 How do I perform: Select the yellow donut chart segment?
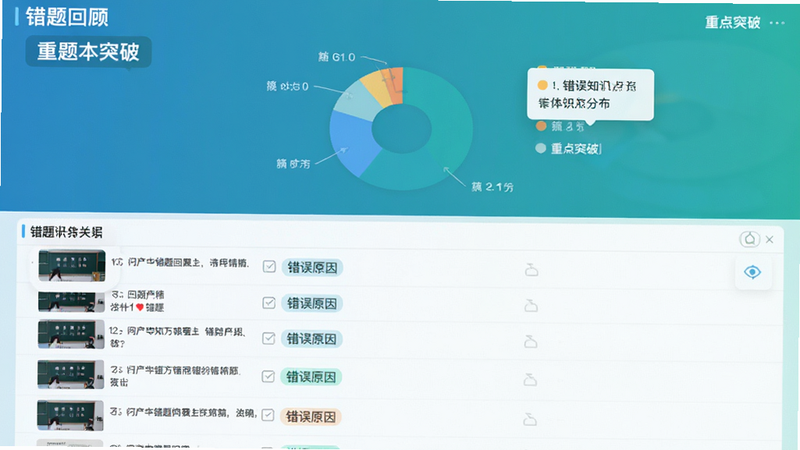(378, 87)
